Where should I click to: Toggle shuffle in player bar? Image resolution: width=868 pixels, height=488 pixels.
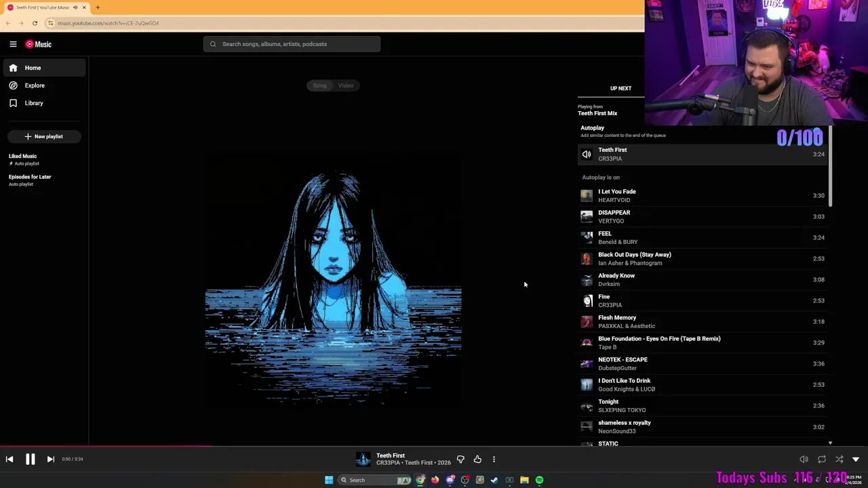pyautogui.click(x=839, y=460)
